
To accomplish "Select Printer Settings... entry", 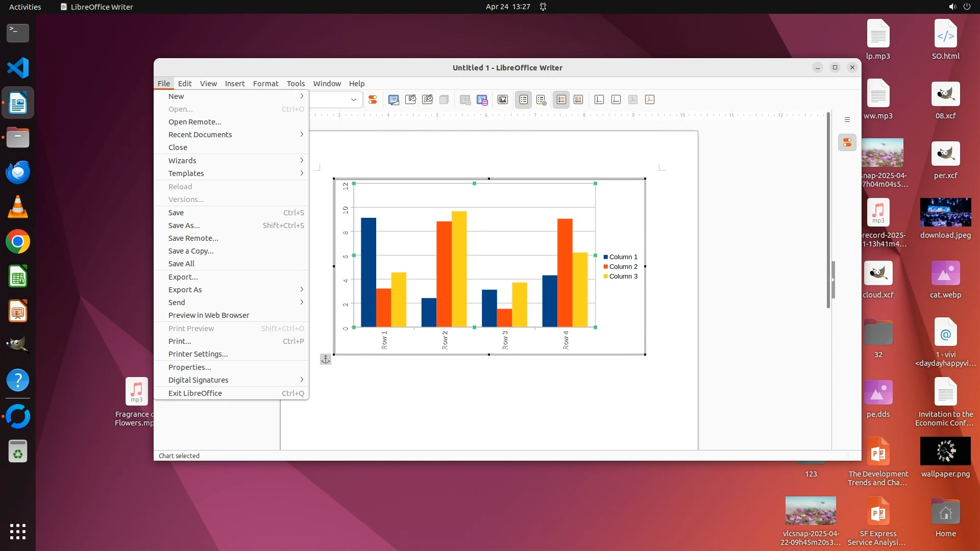I will click(x=198, y=354).
